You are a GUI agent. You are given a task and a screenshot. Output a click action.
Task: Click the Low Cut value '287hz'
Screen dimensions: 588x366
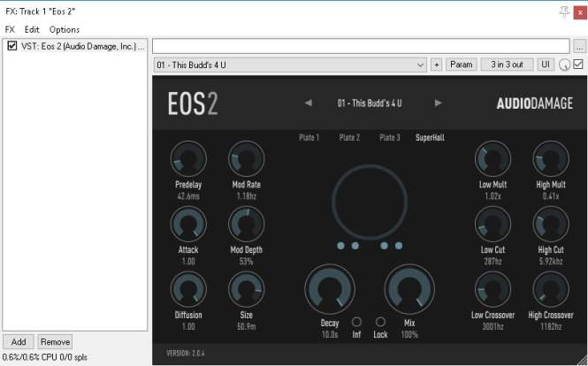[493, 262]
